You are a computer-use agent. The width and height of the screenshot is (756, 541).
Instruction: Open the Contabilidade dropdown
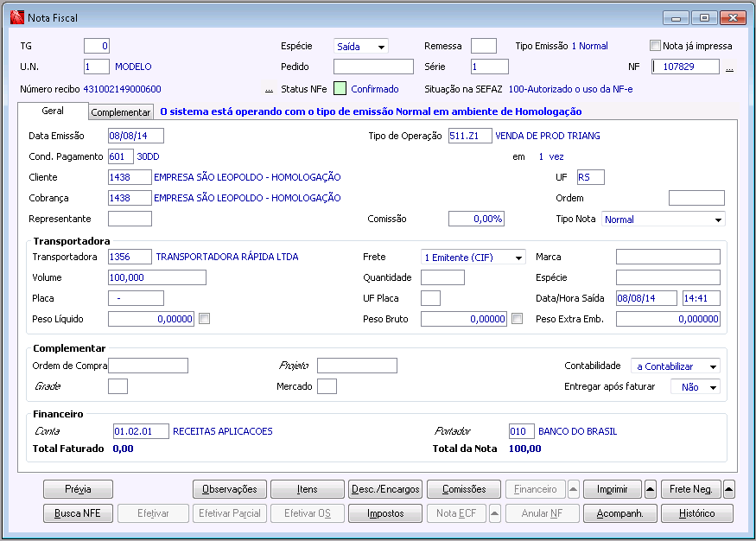click(712, 366)
